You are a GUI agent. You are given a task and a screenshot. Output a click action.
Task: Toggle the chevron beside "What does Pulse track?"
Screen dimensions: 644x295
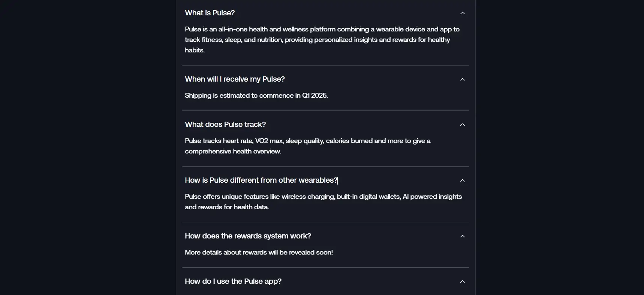point(462,125)
